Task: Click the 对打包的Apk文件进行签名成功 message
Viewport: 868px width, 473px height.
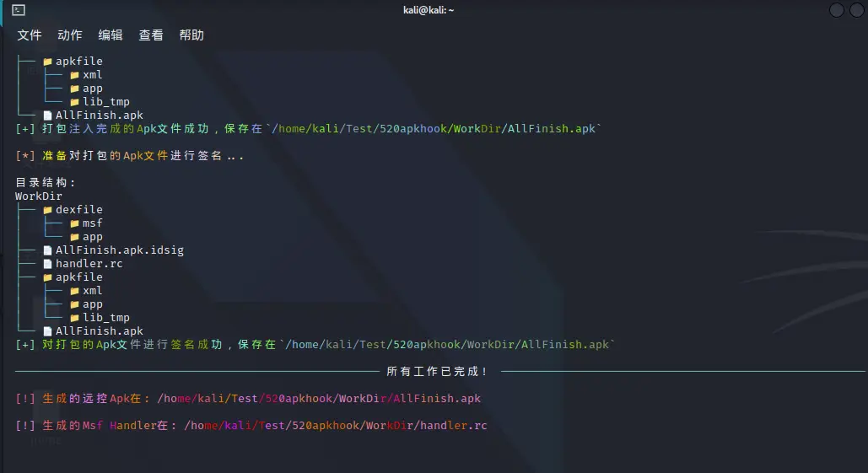Action: coord(132,345)
